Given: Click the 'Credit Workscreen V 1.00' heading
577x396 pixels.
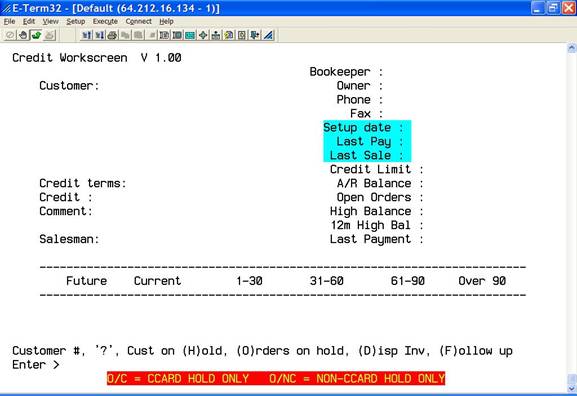Looking at the screenshot, I should (x=97, y=58).
